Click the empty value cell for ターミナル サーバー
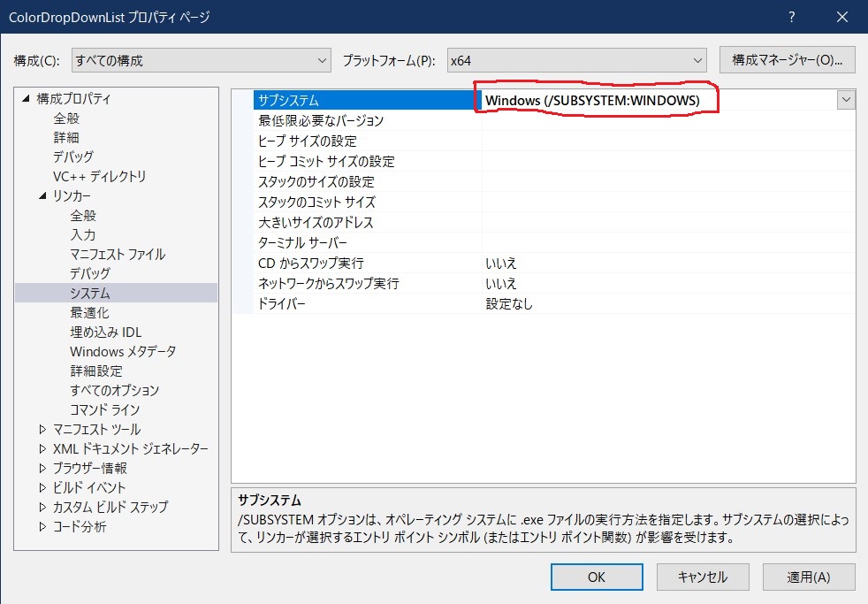Screen dimensions: 868x604 tap(669, 243)
